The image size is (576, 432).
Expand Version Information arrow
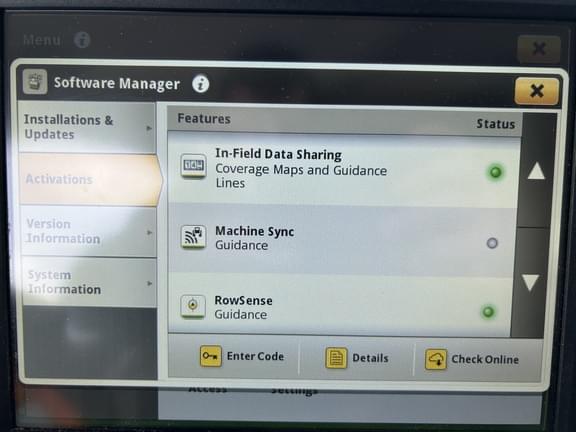pos(149,233)
